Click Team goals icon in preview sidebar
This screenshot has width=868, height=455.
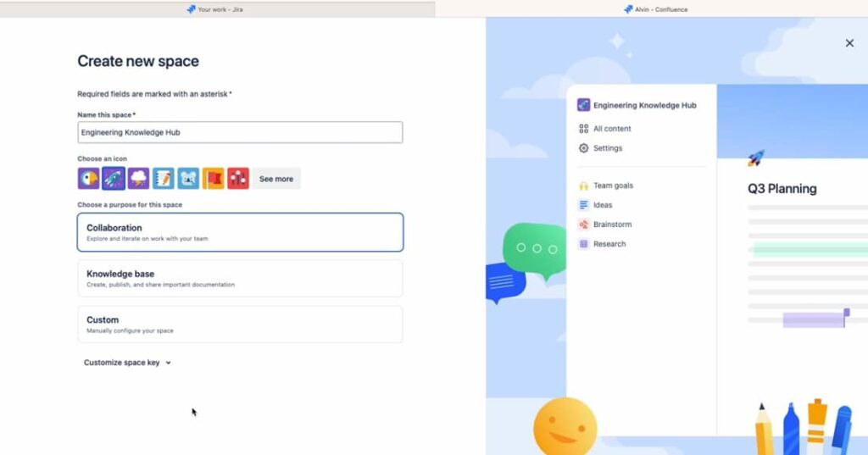point(583,186)
